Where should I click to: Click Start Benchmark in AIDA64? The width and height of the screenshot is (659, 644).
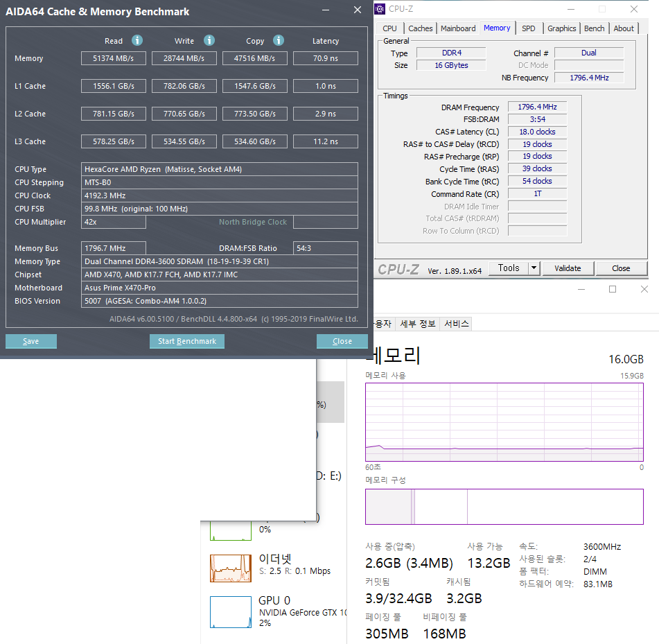[x=187, y=341]
